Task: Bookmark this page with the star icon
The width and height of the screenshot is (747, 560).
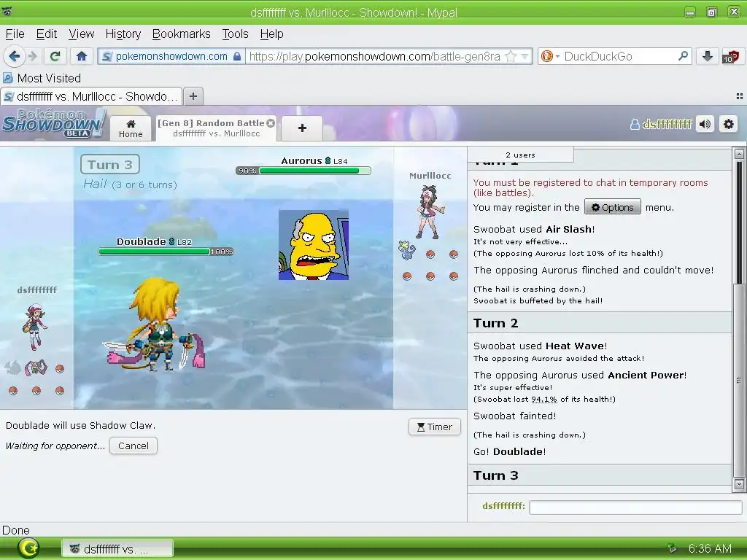Action: click(510, 56)
